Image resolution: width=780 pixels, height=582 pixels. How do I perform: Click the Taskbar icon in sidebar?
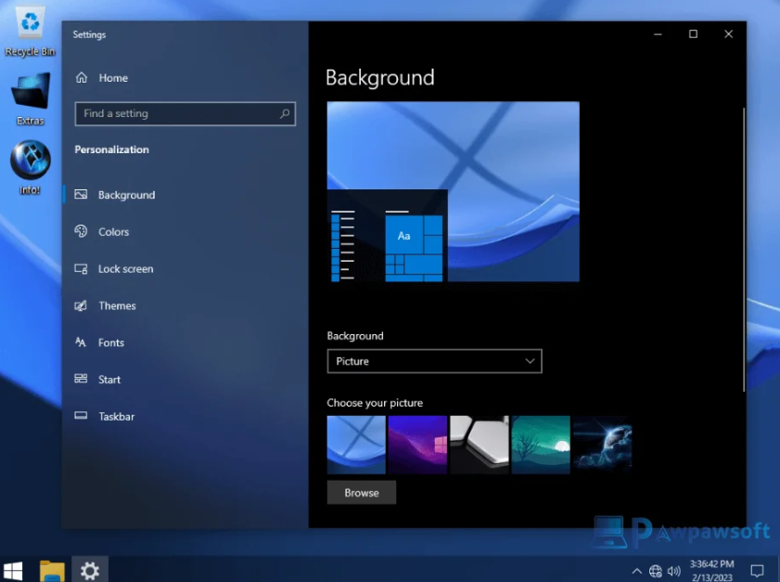point(81,416)
